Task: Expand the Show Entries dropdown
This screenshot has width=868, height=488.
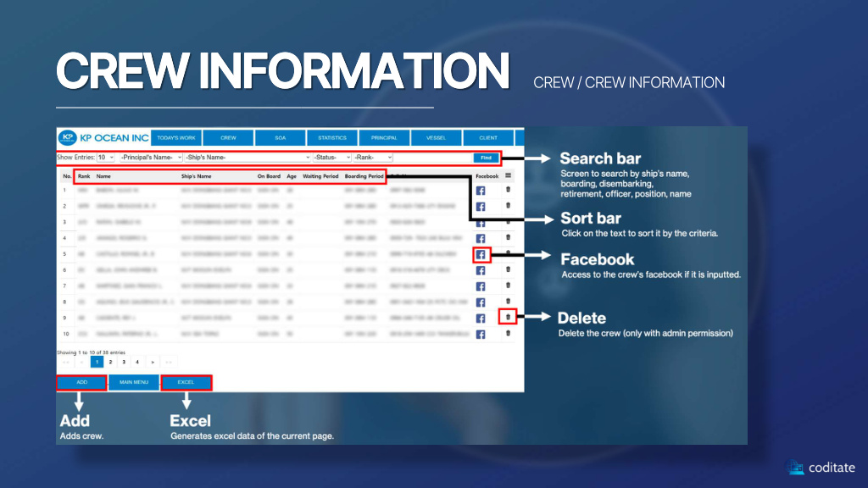Action: [x=106, y=158]
